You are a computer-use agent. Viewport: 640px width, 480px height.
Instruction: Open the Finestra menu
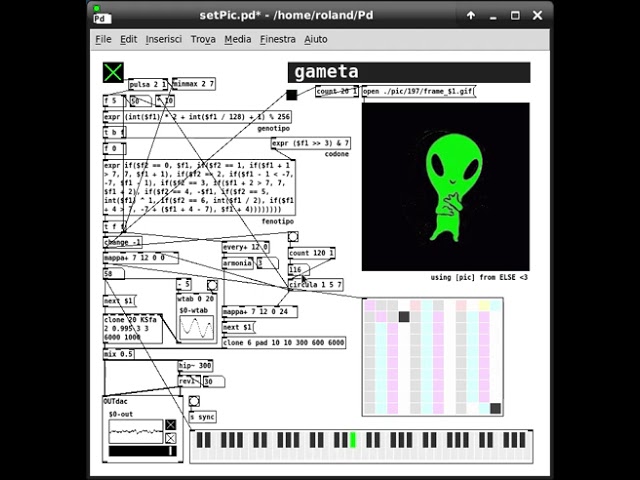coord(278,39)
